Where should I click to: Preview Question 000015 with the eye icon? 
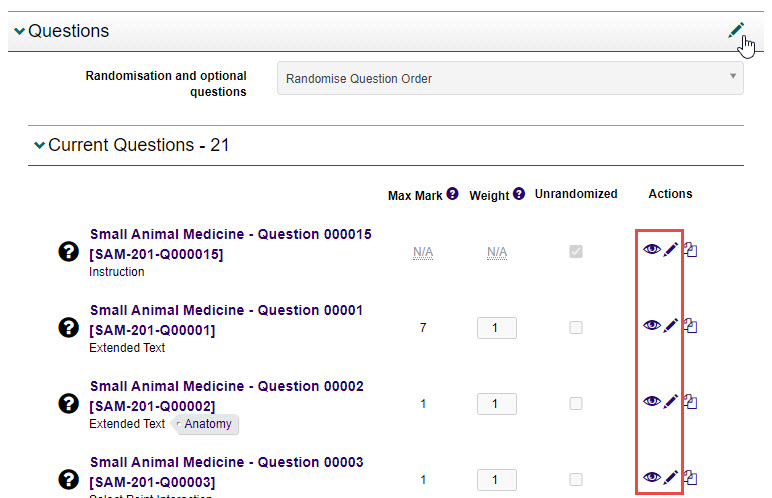click(651, 250)
